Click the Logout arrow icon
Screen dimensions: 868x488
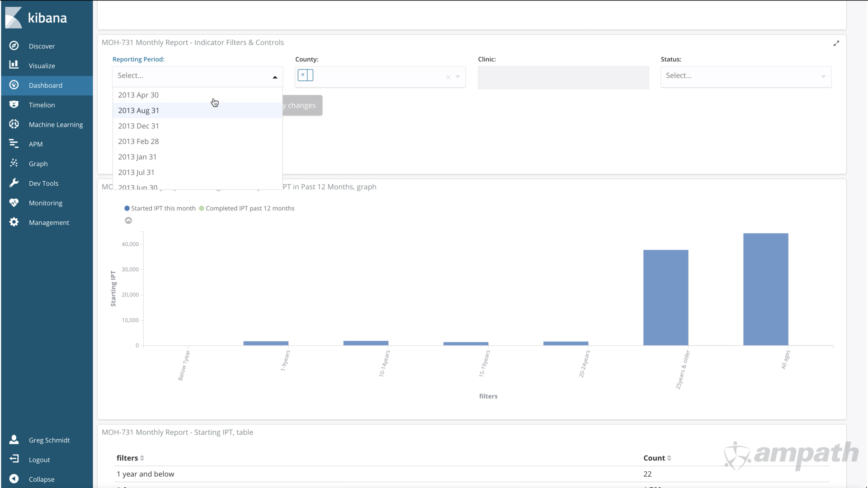click(x=14, y=459)
